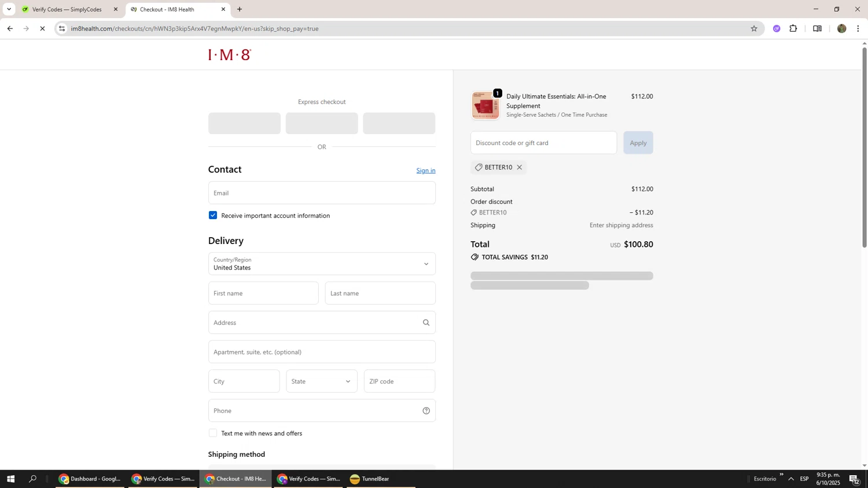Click the middle express checkout button
Screen dimensions: 868x488
tap(322, 123)
